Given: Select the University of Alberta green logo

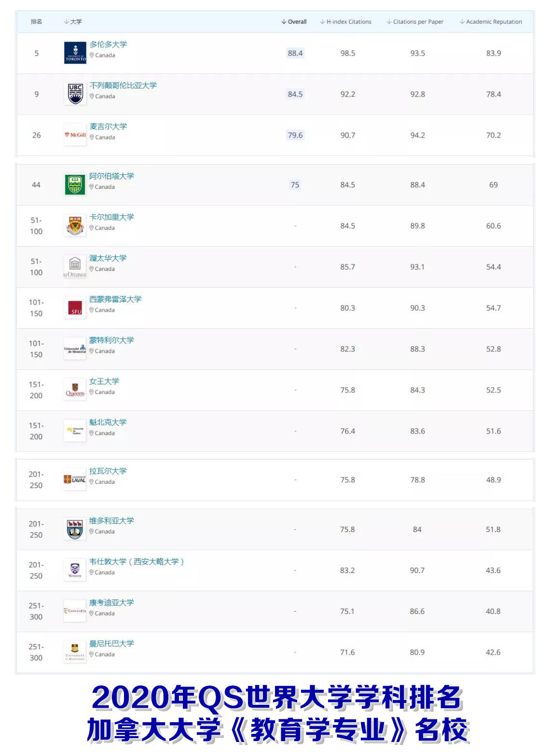Looking at the screenshot, I should [75, 184].
